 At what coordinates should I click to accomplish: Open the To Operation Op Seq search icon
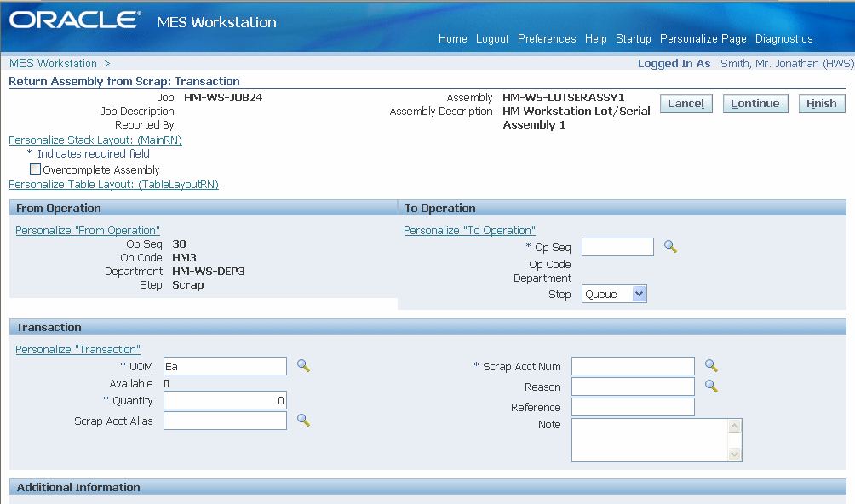pyautogui.click(x=671, y=247)
